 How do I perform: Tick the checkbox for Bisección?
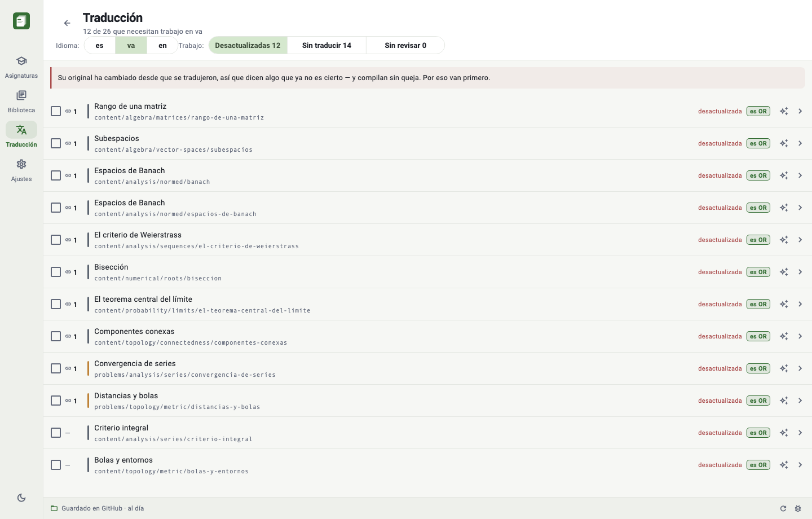click(56, 272)
